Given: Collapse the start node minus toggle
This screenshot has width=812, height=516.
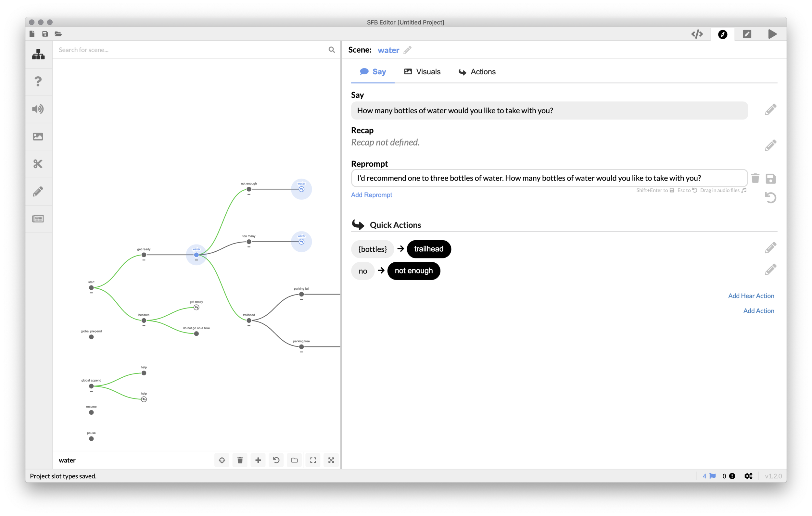Looking at the screenshot, I should [x=91, y=293].
